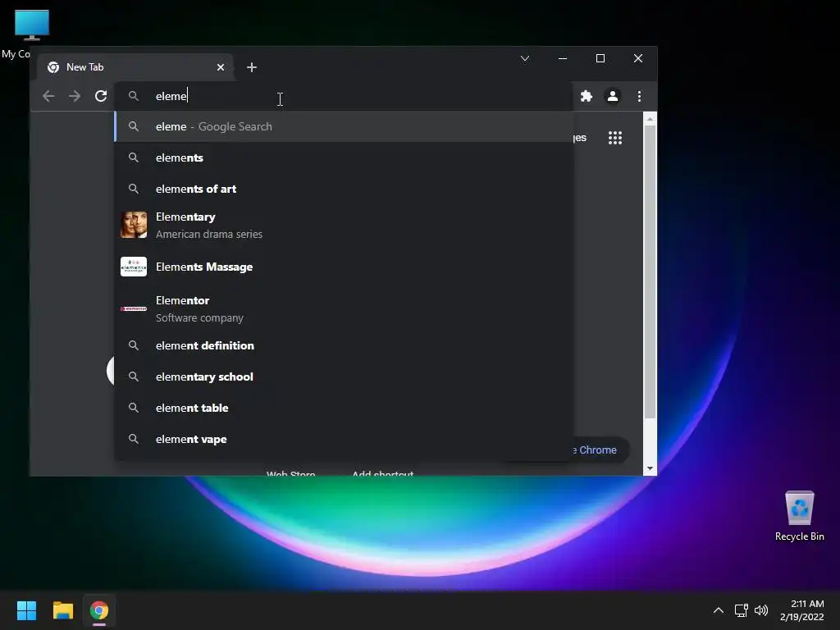
Task: Open the Windows Start menu
Action: pos(26,610)
